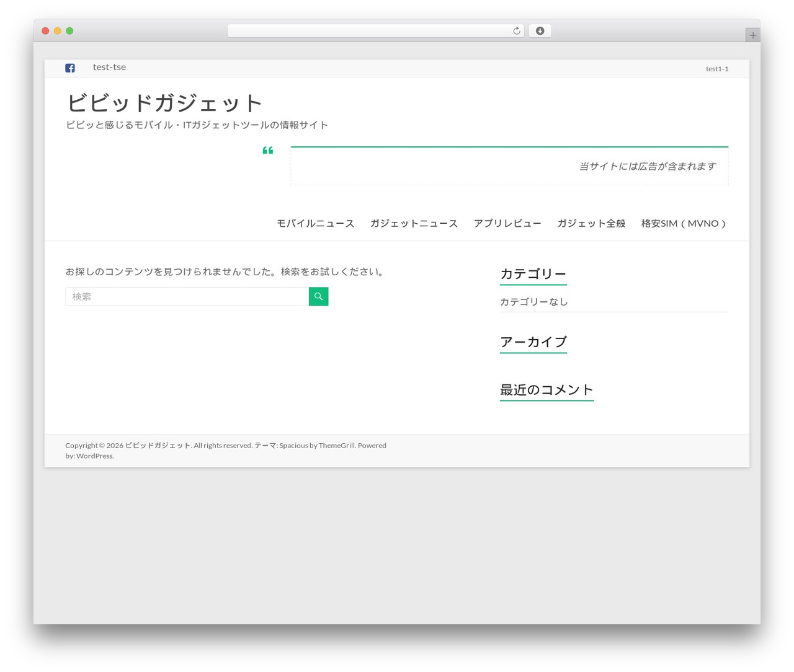The width and height of the screenshot is (794, 672).
Task: Focus the 検索 search input field
Action: [x=187, y=296]
